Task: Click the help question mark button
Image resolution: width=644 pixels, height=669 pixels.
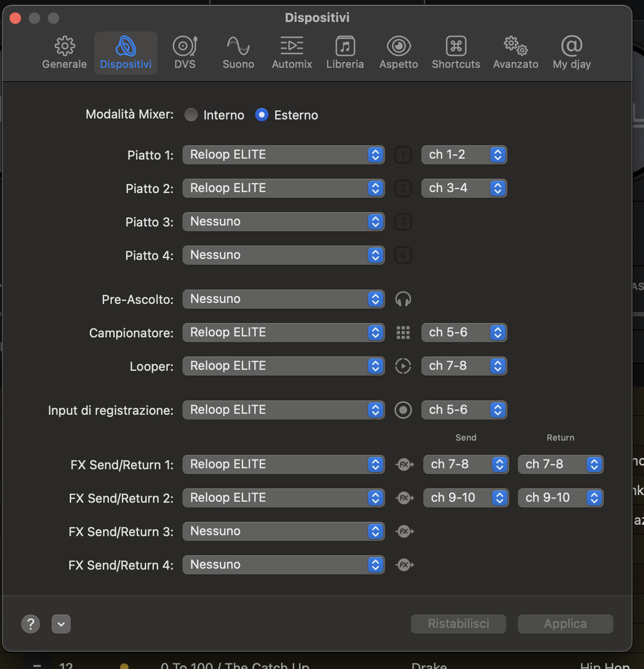Action: tap(31, 624)
